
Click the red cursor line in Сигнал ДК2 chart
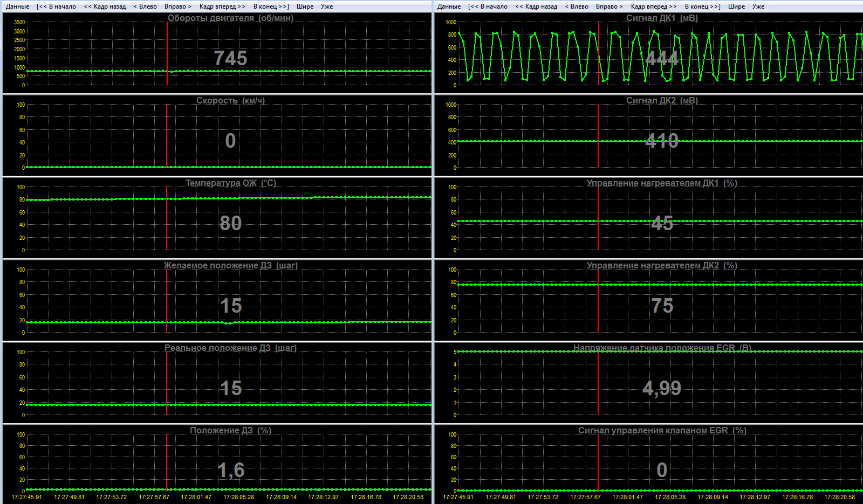(x=598, y=136)
